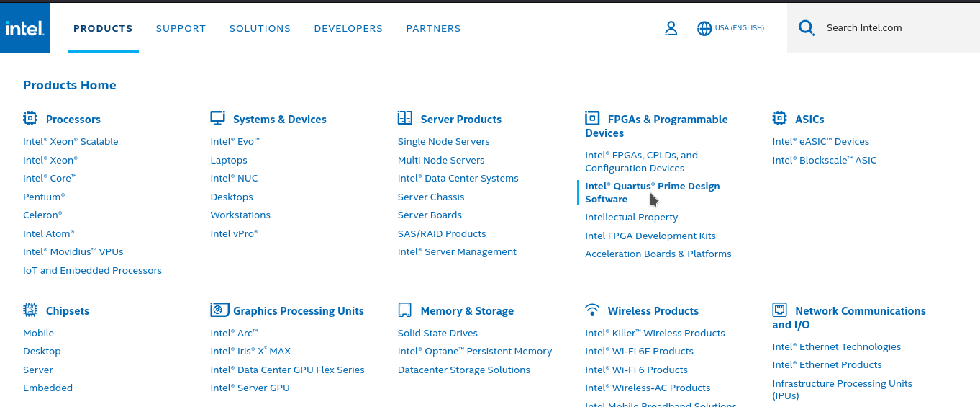This screenshot has height=407, width=980.
Task: Click the Intel logo
Action: pos(24,28)
